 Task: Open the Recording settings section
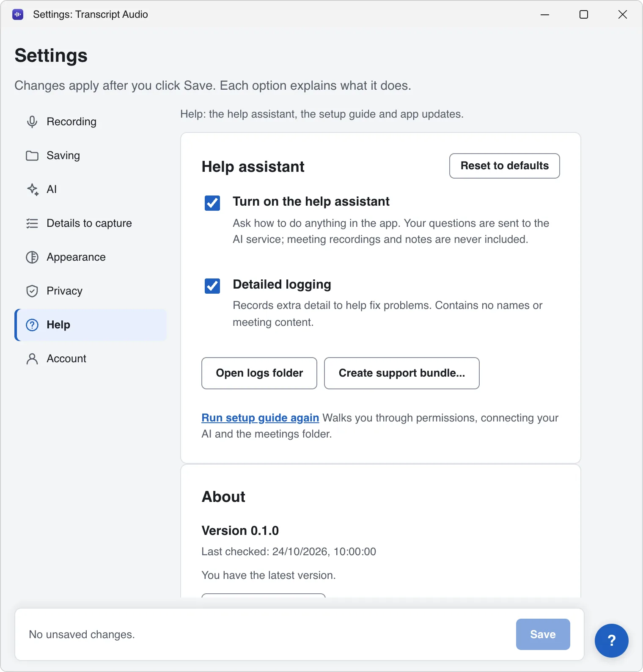(91, 122)
